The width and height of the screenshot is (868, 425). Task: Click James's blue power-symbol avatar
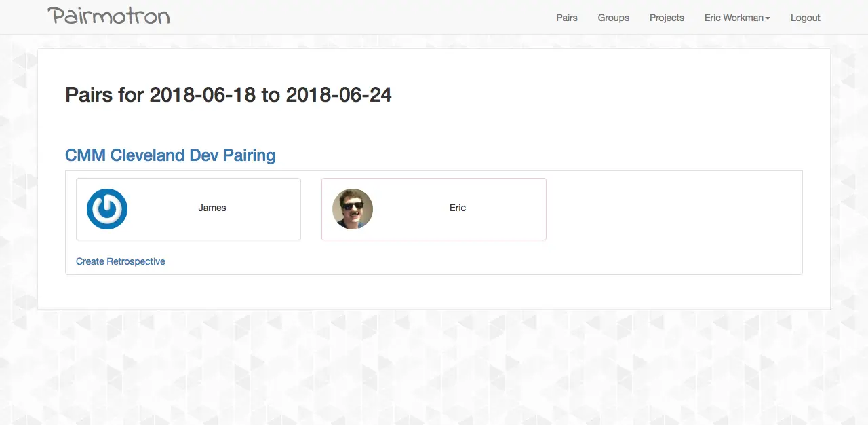[x=107, y=208]
